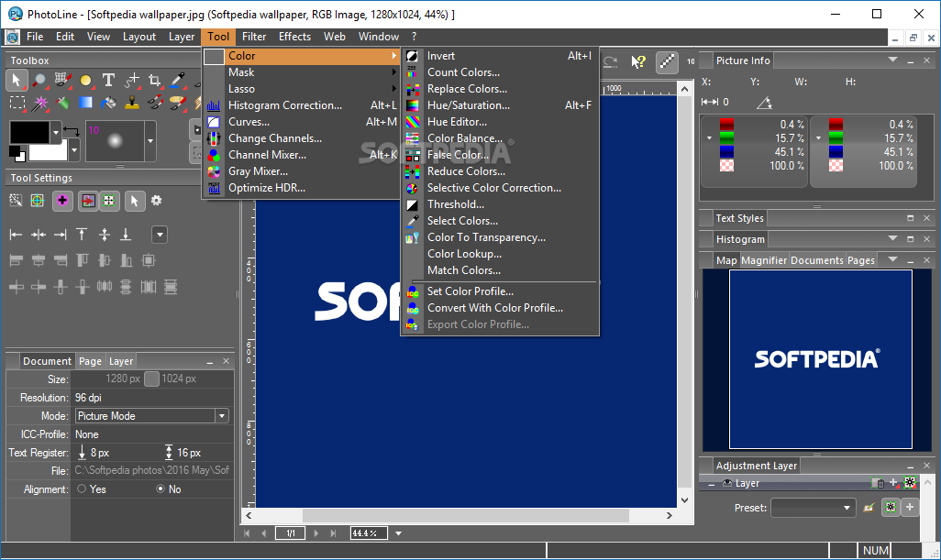Viewport: 941px width, 560px height.
Task: Open the Lasso submenu
Action: pos(301,89)
